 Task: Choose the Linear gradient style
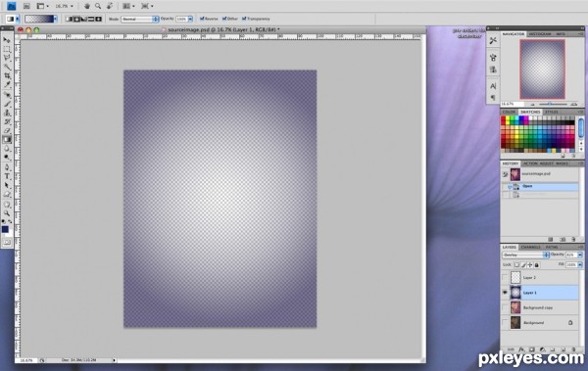click(x=69, y=19)
